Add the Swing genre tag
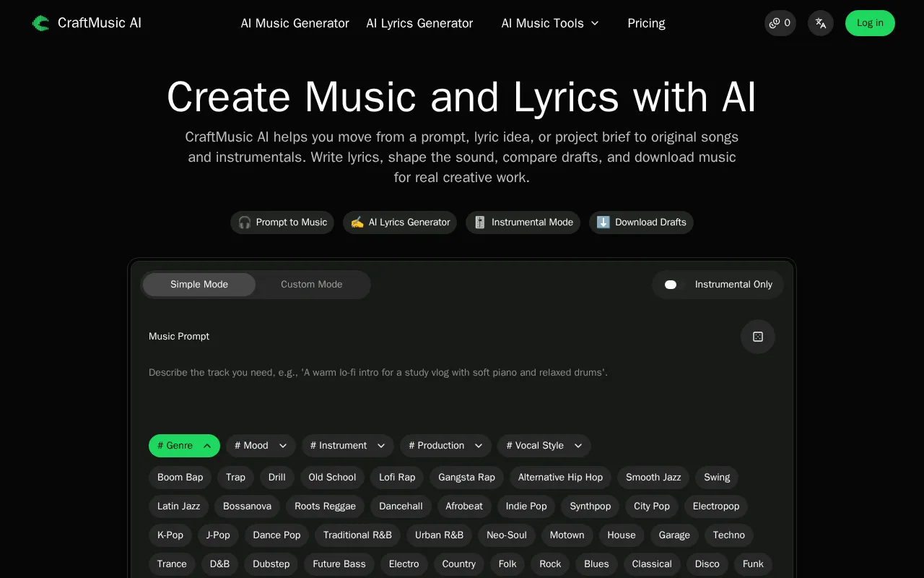924x578 pixels. tap(717, 478)
